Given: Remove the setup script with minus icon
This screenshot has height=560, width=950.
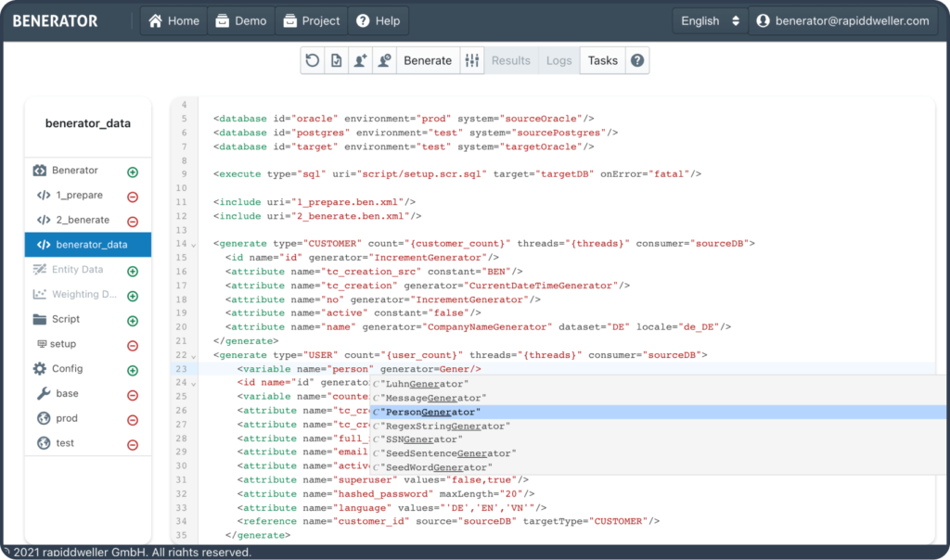Looking at the screenshot, I should (133, 346).
